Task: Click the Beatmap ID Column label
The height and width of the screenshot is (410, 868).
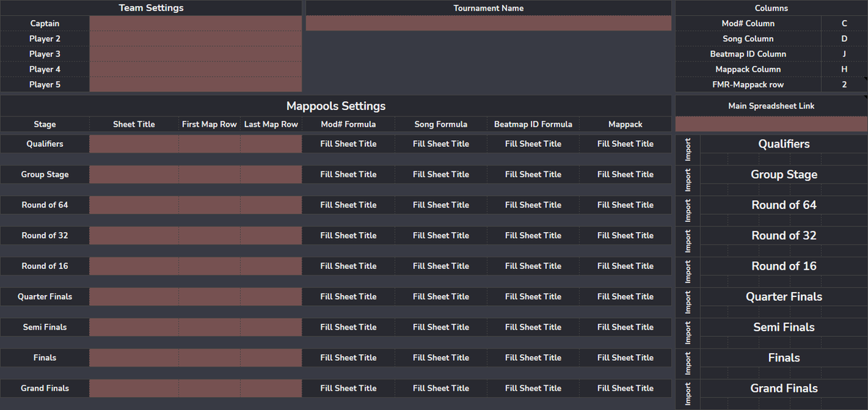Action: [748, 54]
